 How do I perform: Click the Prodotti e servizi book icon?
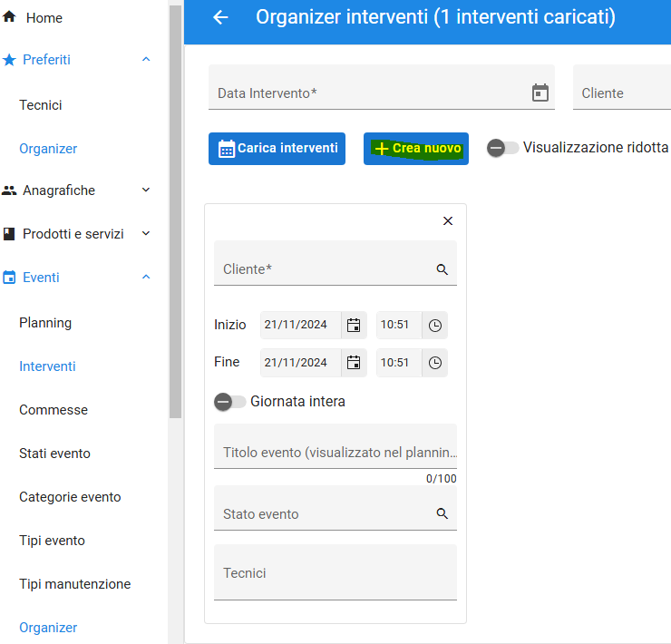[9, 234]
